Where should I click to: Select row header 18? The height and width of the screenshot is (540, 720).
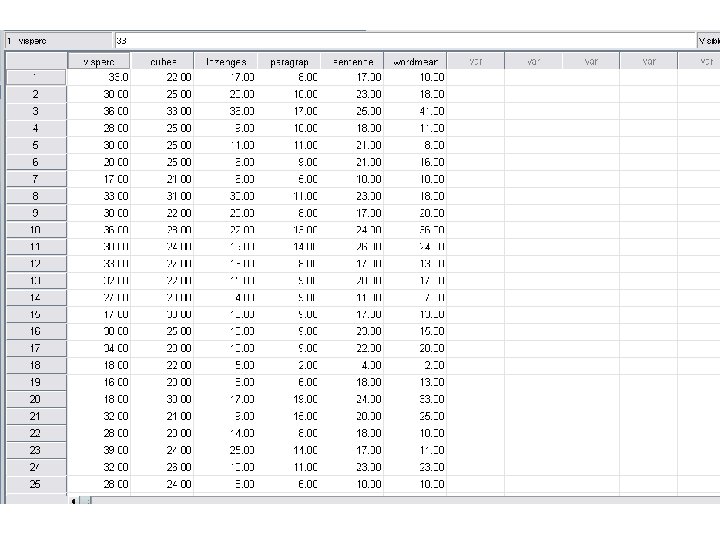(36, 365)
